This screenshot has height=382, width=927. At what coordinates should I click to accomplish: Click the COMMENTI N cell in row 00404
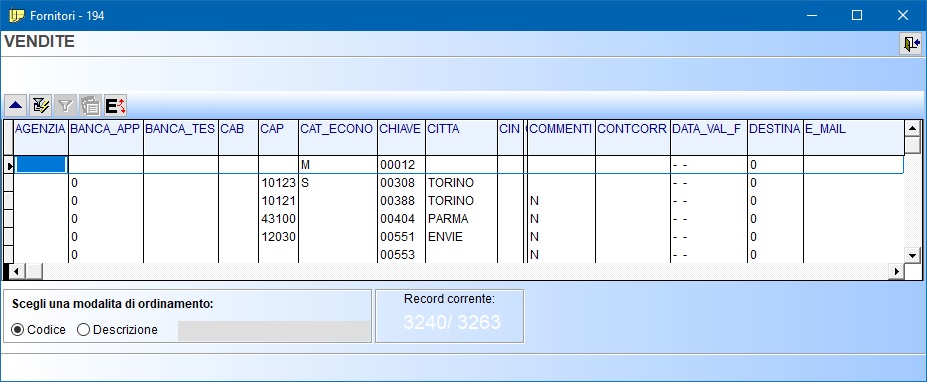pyautogui.click(x=561, y=219)
